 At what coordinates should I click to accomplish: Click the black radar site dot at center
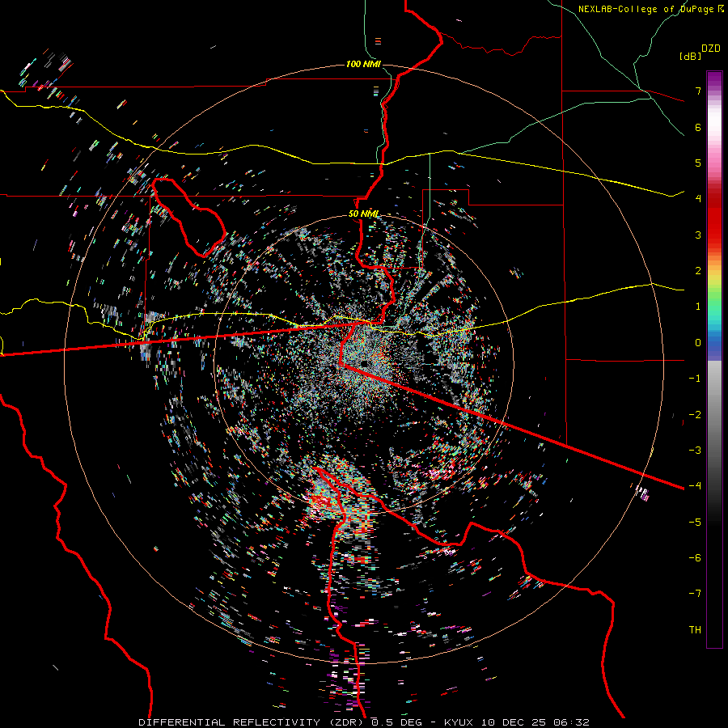(x=364, y=363)
